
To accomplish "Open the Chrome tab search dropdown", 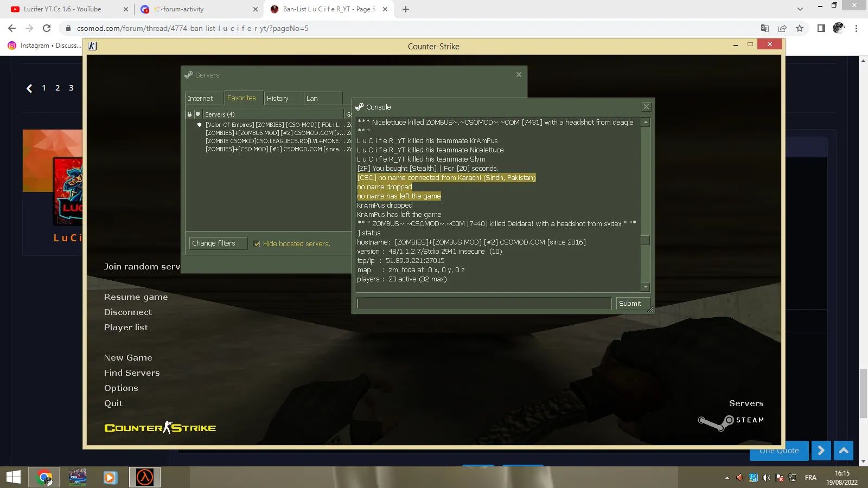I will [x=800, y=9].
